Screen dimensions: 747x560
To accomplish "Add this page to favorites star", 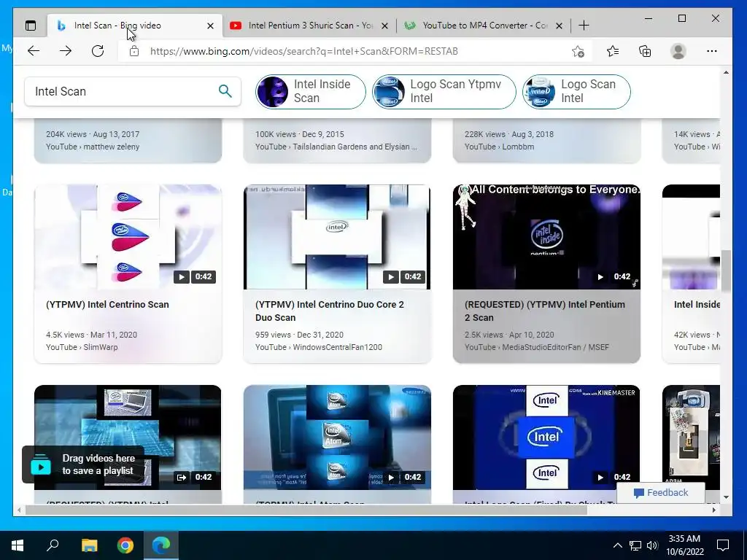I will pos(578,51).
